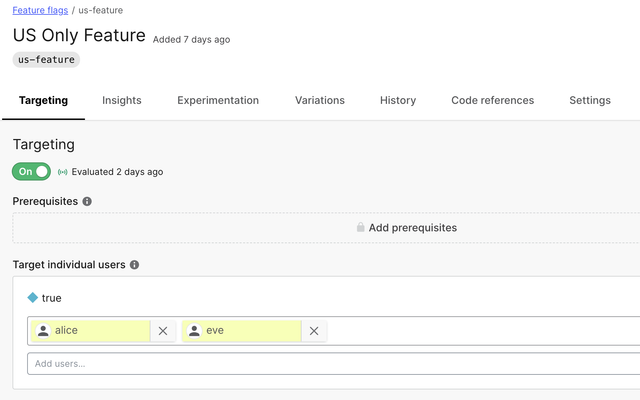Viewport: 640px width, 400px height.
Task: Click the alice user avatar icon
Action: click(x=43, y=331)
